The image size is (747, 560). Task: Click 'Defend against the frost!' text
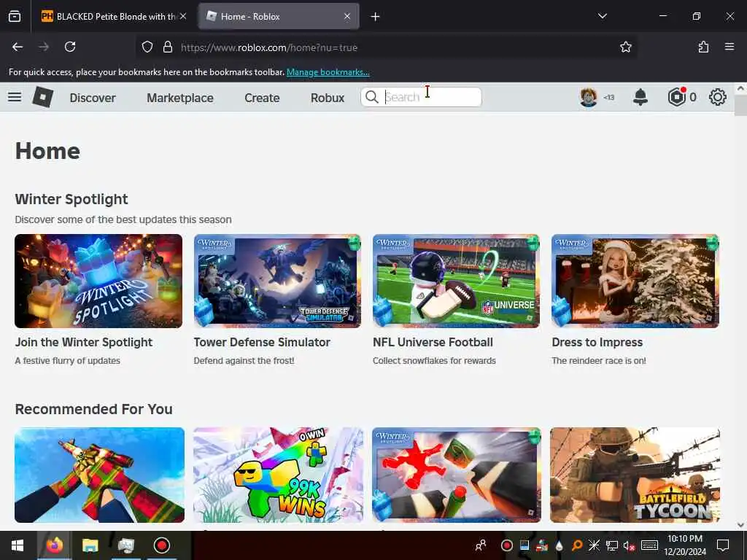click(x=244, y=360)
